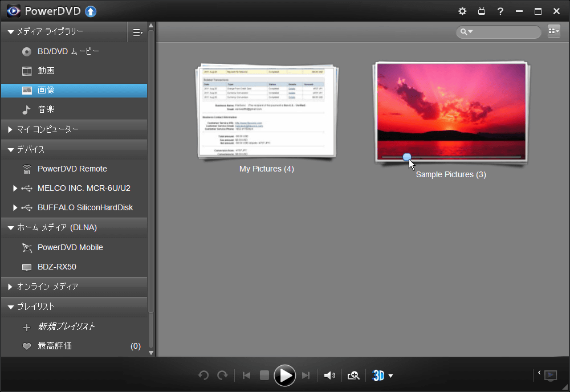
Task: Open PowerDVD Remote device
Action: coord(72,169)
